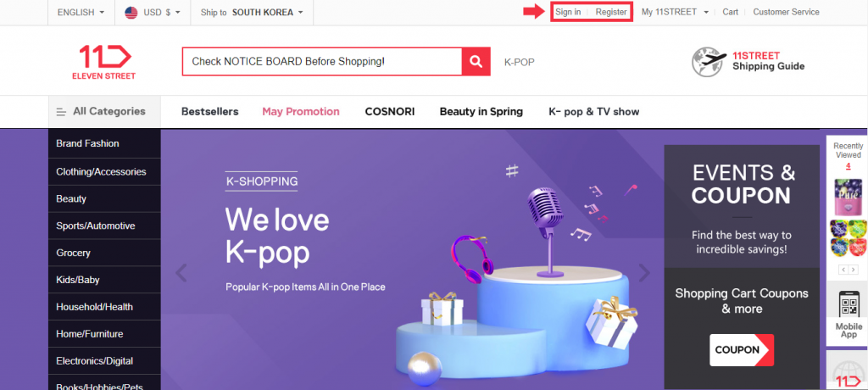Go to next recently viewed items arrow
This screenshot has height=390, width=868.
click(x=854, y=270)
